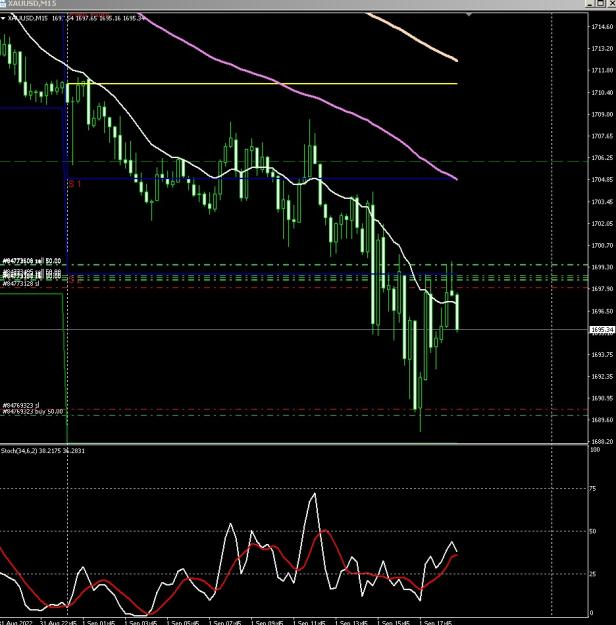Click the 1704.85 price axis label
Viewport: 616px width, 625px height.
tap(602, 180)
